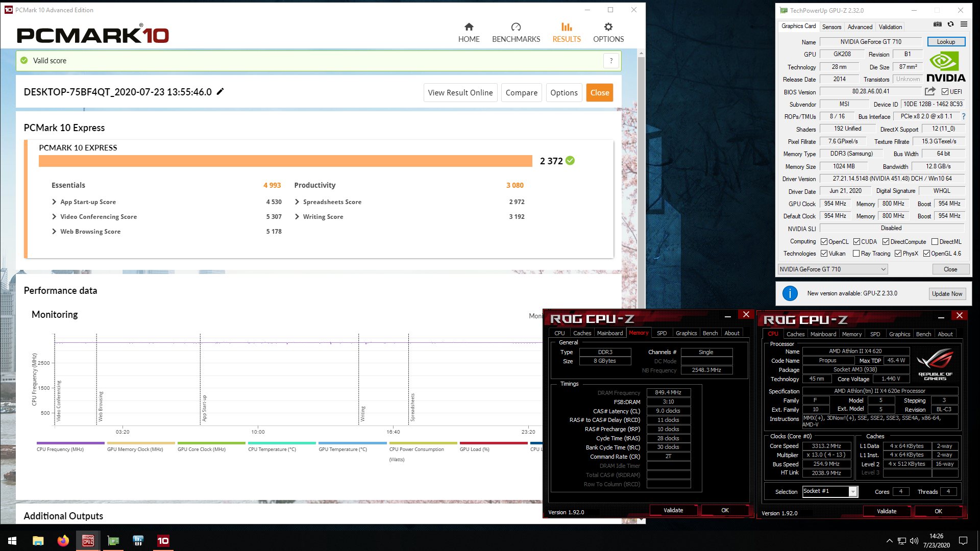This screenshot has width=980, height=551.
Task: Refresh GPU-Z with the refresh icon
Action: (950, 24)
